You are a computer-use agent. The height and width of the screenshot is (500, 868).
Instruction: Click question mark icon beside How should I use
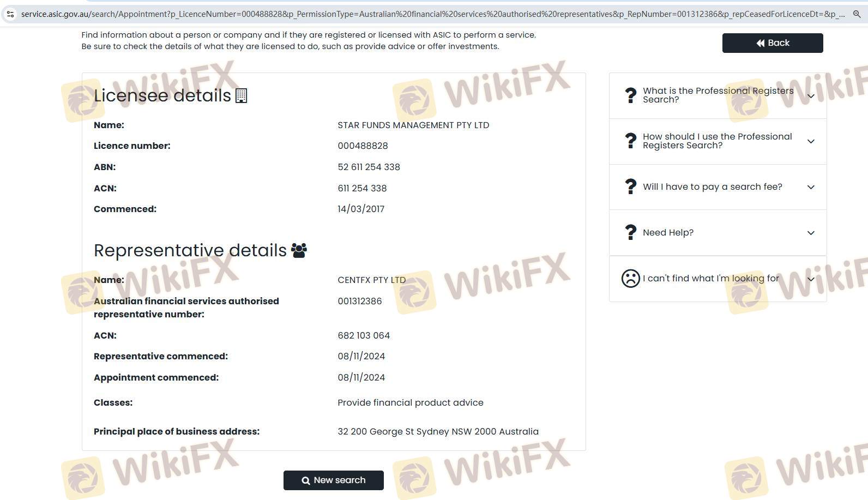point(630,141)
